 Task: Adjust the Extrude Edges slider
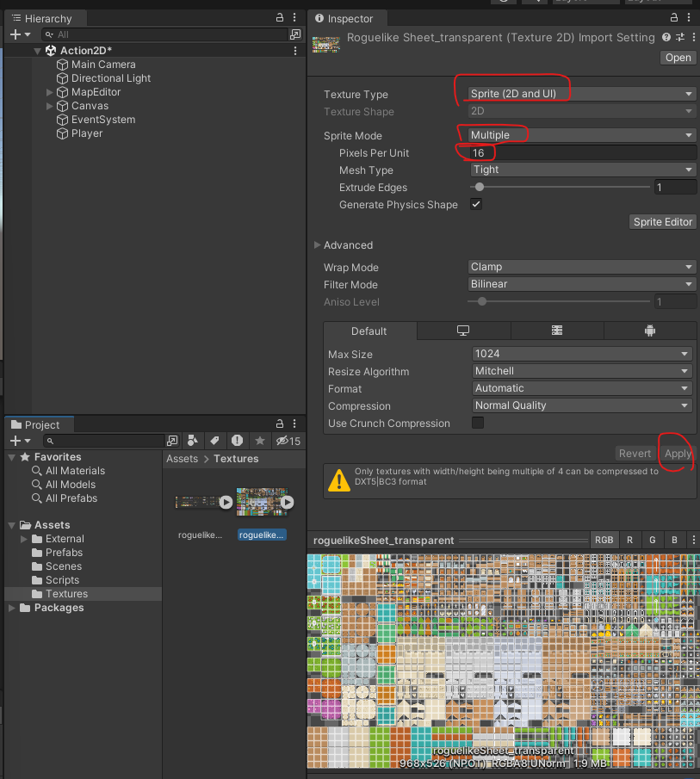[x=480, y=188]
